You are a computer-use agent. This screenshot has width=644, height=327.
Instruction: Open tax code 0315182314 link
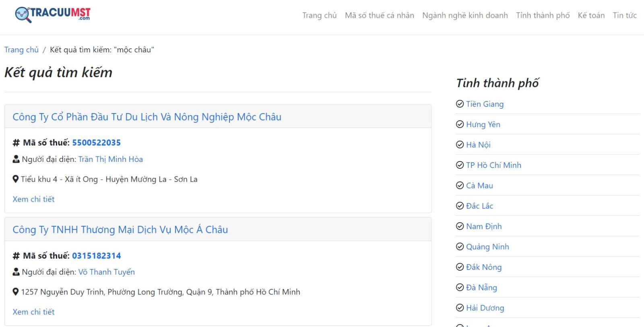96,256
